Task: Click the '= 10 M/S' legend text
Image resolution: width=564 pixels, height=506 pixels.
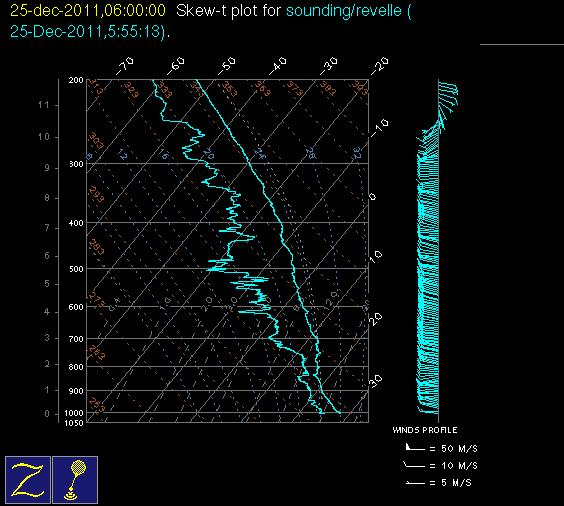Action: point(454,466)
